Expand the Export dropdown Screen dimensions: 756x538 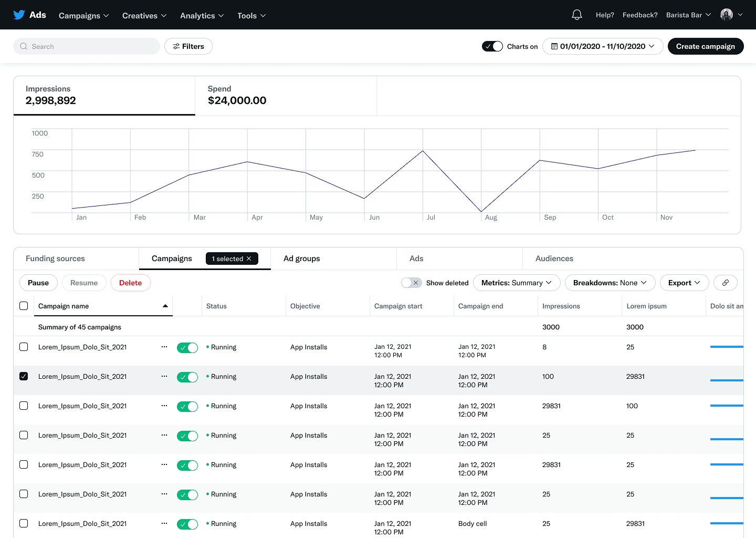[684, 283]
